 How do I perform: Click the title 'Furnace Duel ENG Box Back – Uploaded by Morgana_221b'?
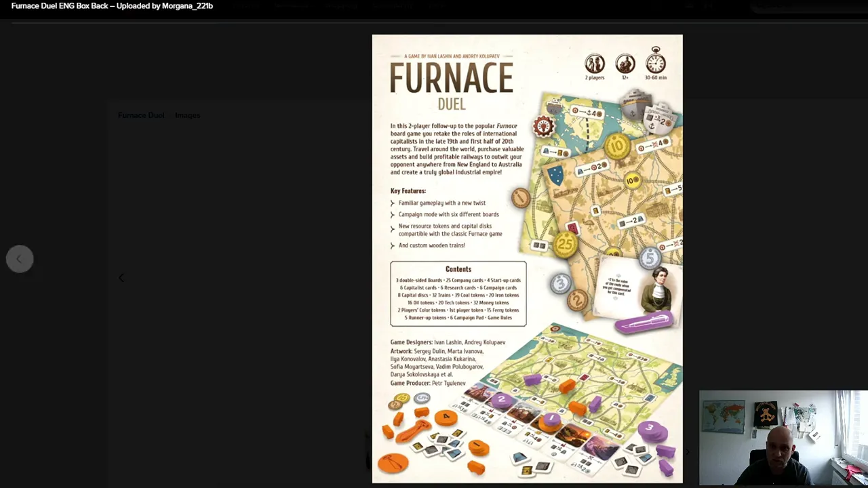pos(112,6)
